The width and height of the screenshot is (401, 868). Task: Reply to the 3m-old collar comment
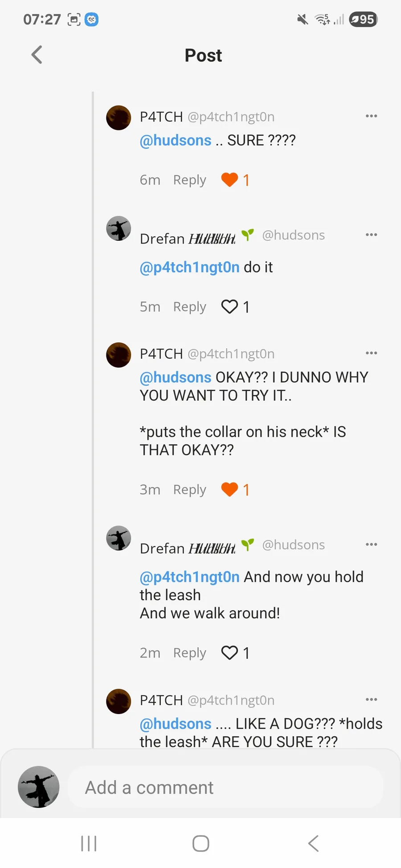pos(190,490)
